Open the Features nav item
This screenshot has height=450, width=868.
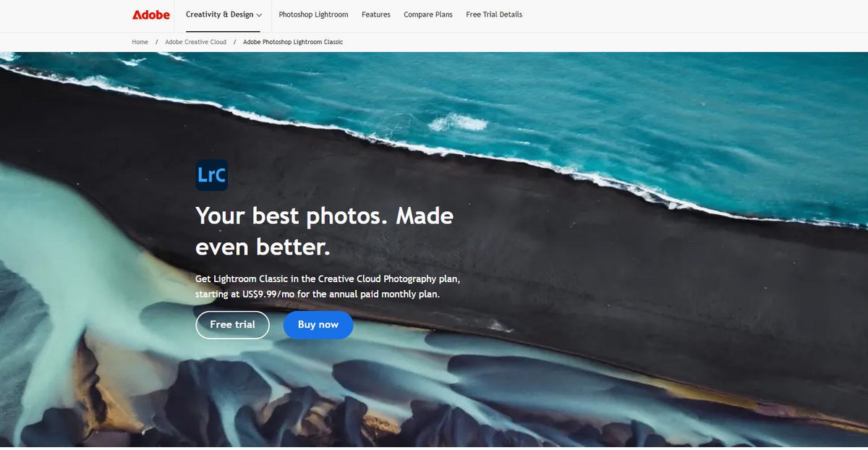tap(376, 14)
